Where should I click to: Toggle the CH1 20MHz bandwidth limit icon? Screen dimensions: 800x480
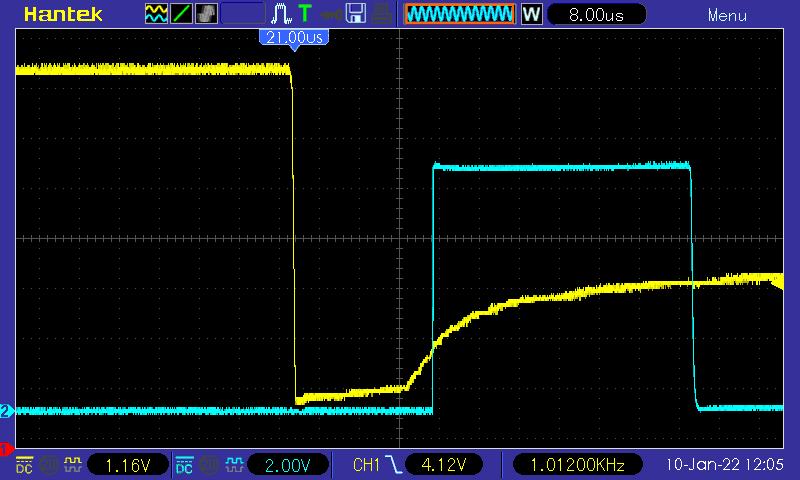pos(48,465)
